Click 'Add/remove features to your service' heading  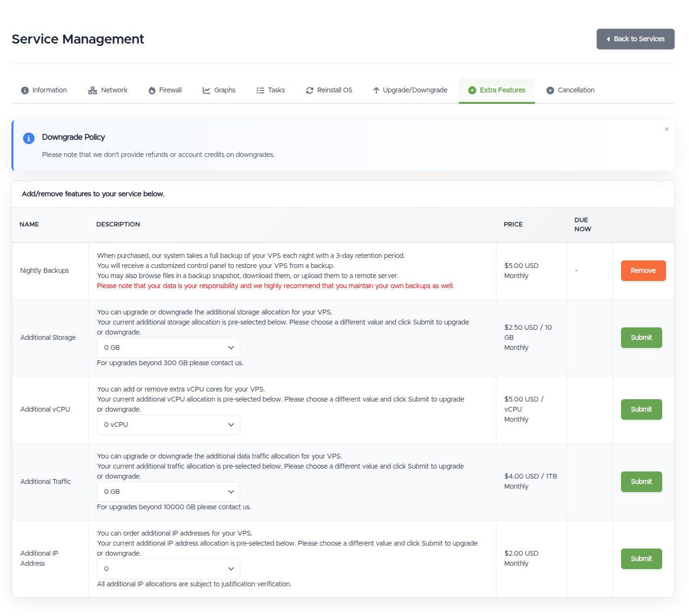tap(93, 194)
